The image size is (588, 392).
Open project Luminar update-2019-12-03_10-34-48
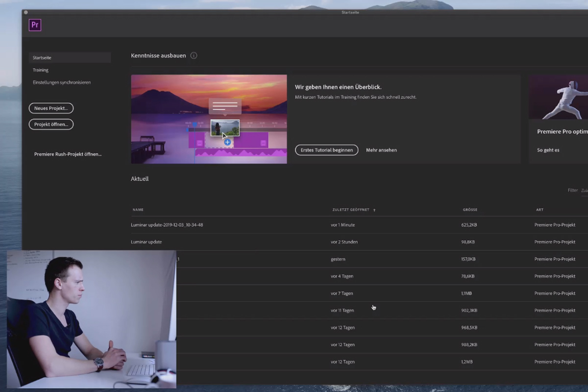167,225
